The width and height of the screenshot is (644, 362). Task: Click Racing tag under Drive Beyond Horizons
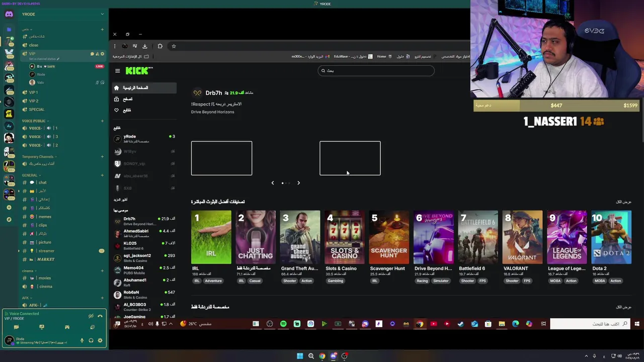point(422,281)
